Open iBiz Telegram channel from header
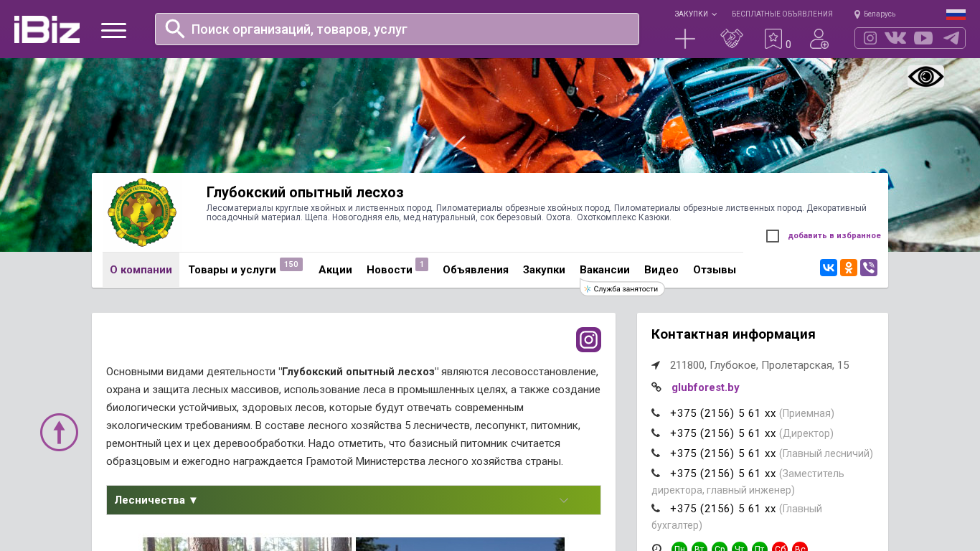980x551 pixels. (951, 38)
